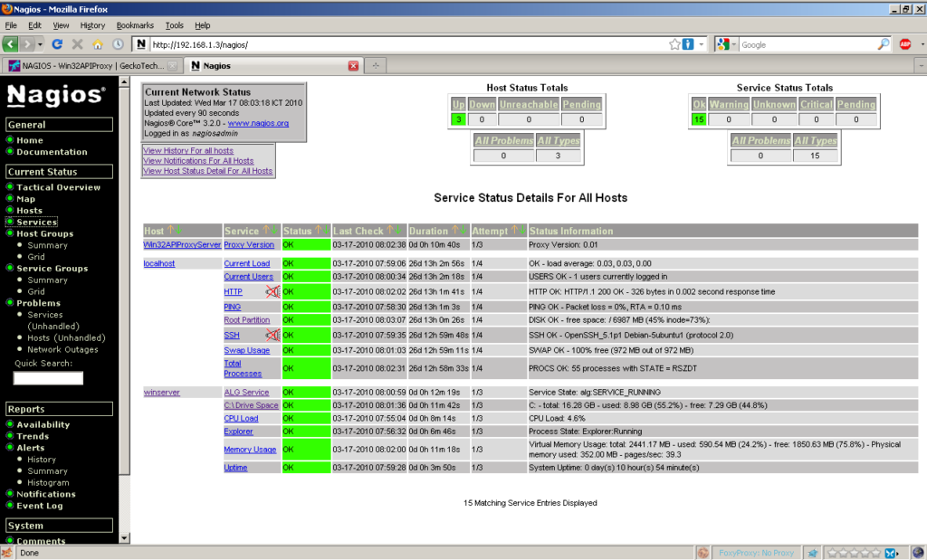Click the Unreachable header in Host Status Totals

point(529,104)
